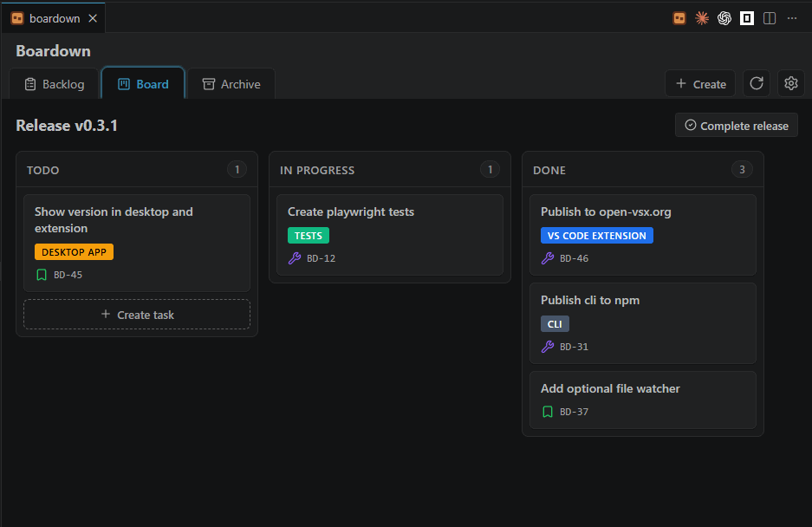The height and width of the screenshot is (527, 812).
Task: Toggle the split editor layout icon
Action: 770,19
